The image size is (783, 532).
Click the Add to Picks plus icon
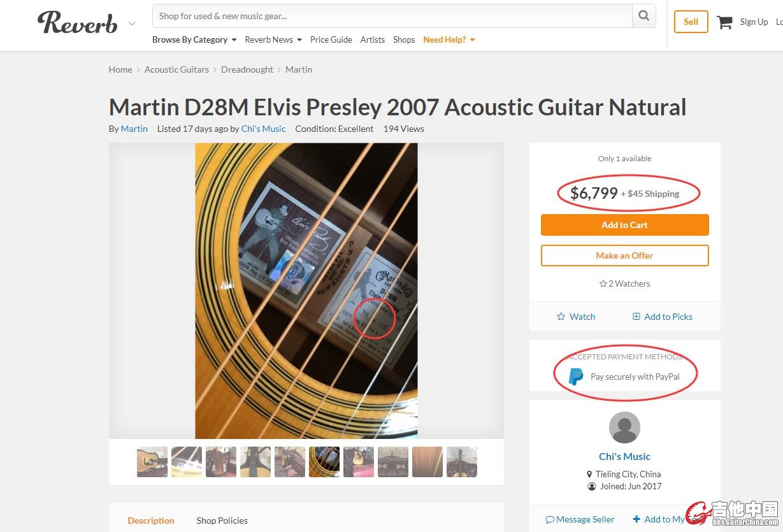pos(636,317)
